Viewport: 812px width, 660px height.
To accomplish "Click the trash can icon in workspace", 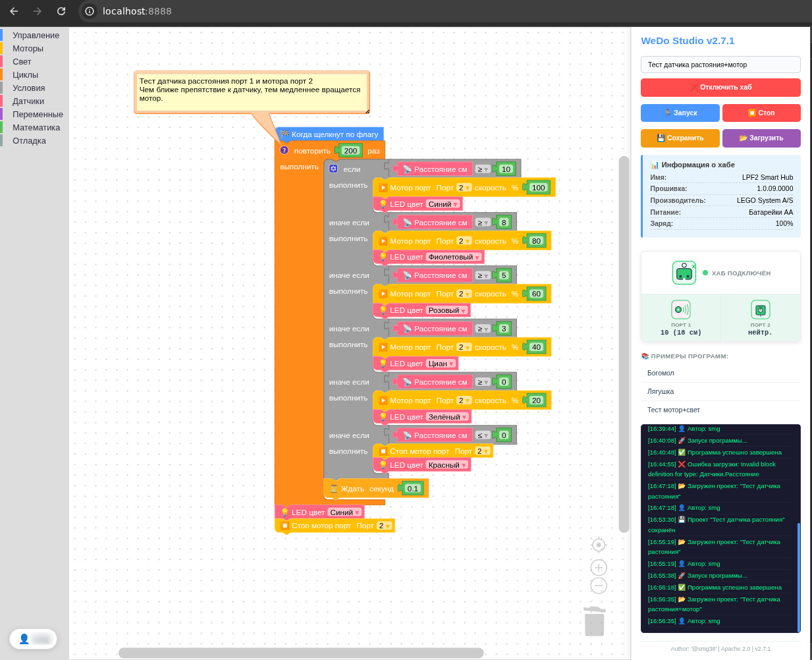I will pos(594,621).
